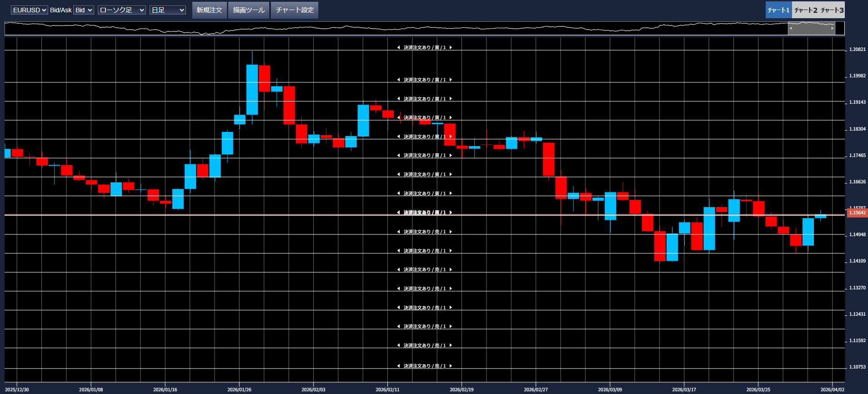Click left handle arrow of overview range selector
The height and width of the screenshot is (394, 868).
point(791,28)
